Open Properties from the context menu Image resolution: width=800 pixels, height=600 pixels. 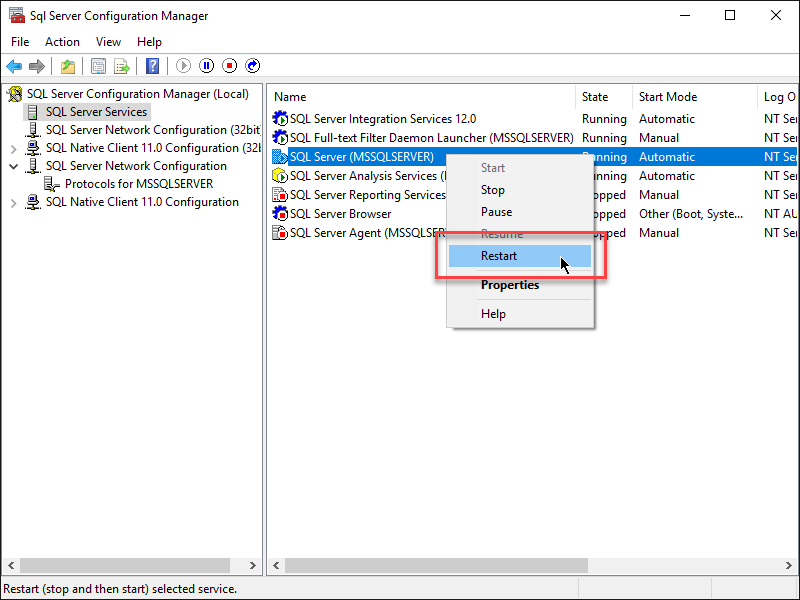[x=520, y=285]
